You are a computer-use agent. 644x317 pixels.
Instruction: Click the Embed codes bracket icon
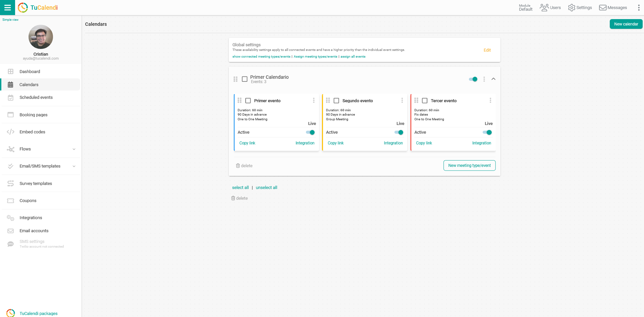(11, 132)
